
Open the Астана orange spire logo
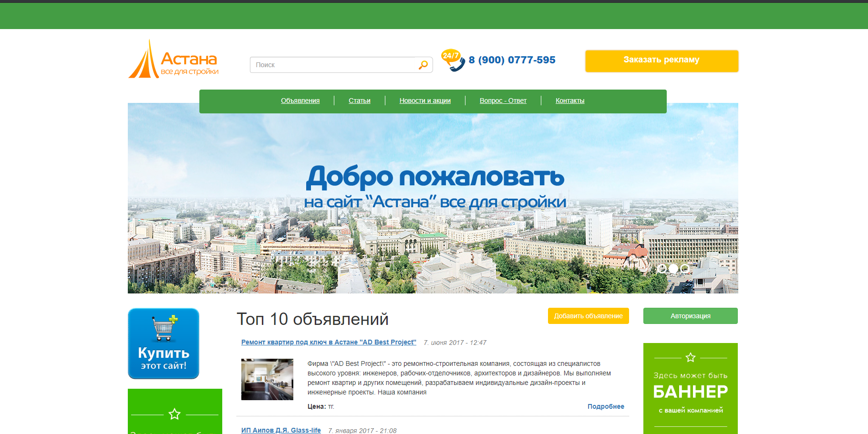tap(173, 59)
